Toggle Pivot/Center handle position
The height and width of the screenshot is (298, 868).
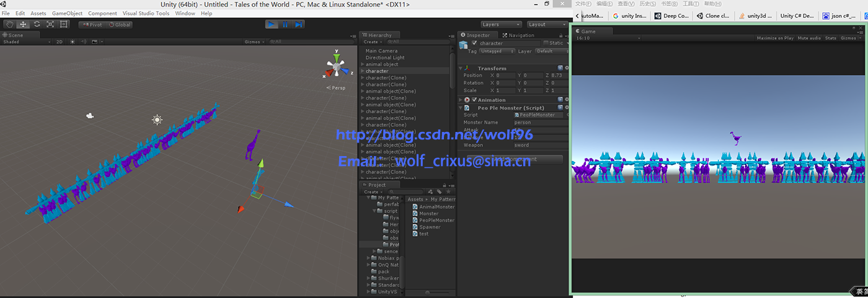[x=92, y=25]
